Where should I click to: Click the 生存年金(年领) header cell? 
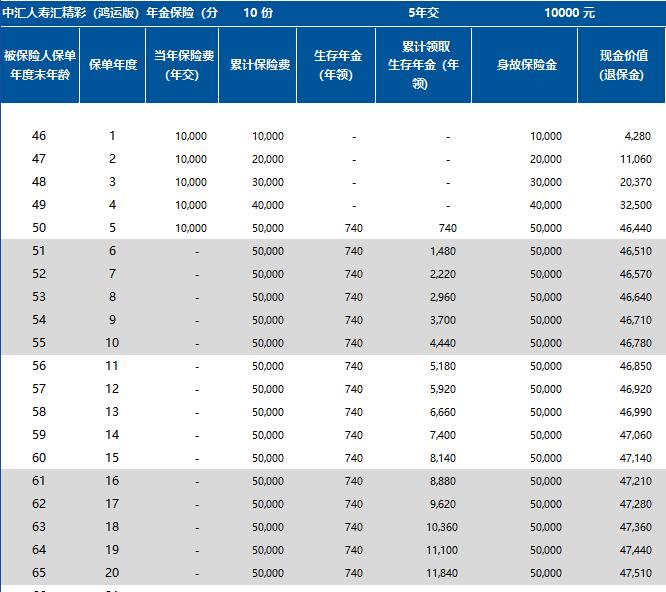coord(335,65)
